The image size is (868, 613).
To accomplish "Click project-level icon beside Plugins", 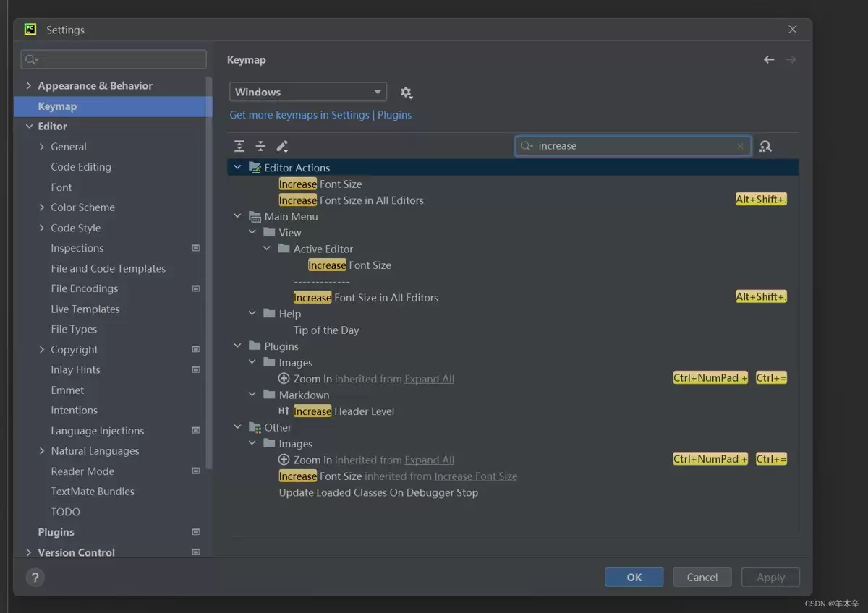I will coord(195,532).
